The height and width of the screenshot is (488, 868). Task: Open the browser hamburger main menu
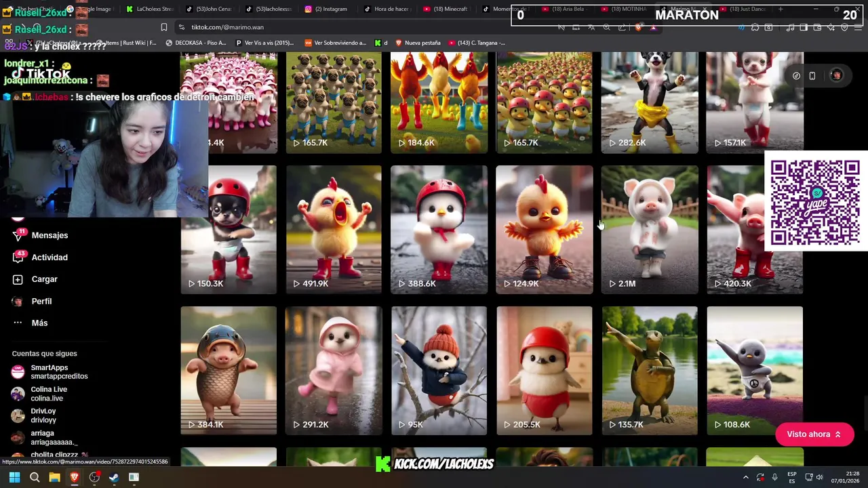pyautogui.click(x=859, y=27)
